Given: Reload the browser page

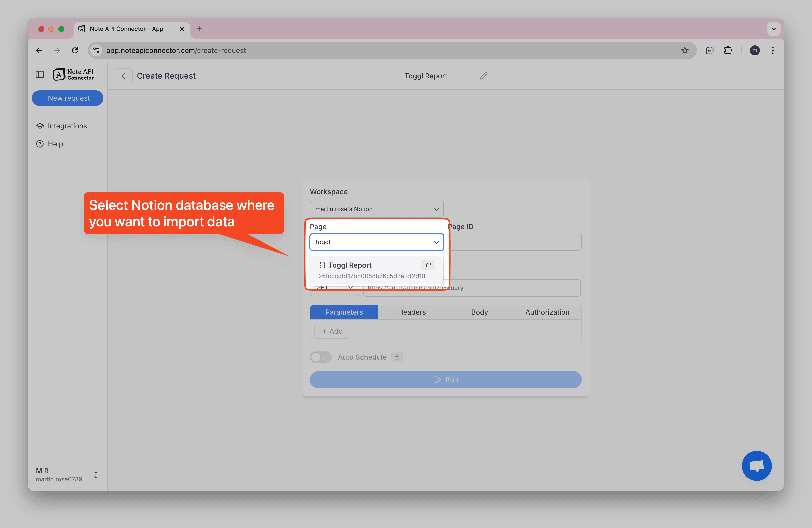Looking at the screenshot, I should (75, 50).
